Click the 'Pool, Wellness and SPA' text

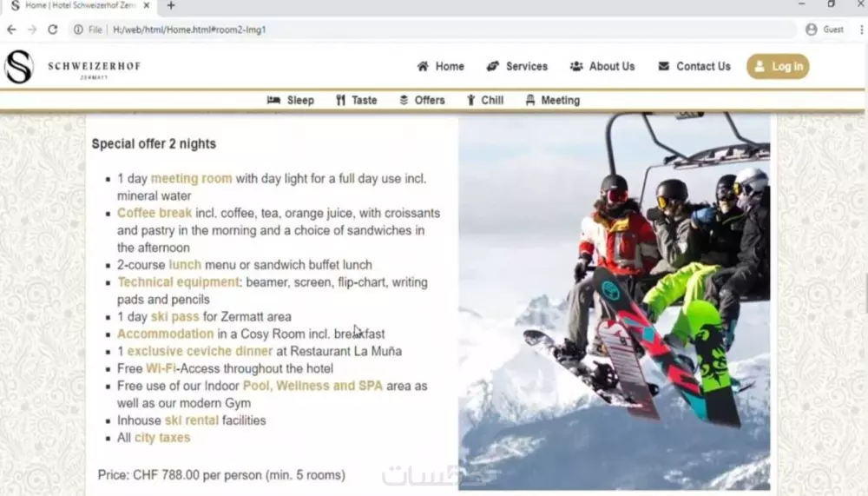coord(312,386)
